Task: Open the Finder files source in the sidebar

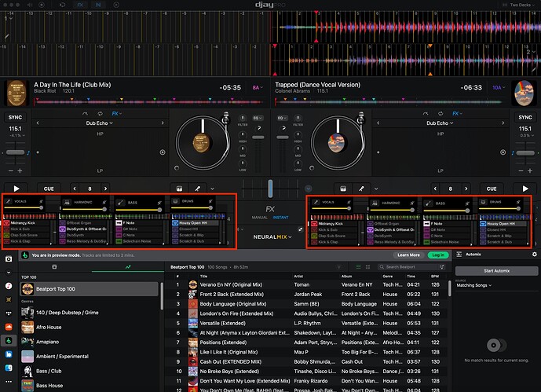Action: 9,368
